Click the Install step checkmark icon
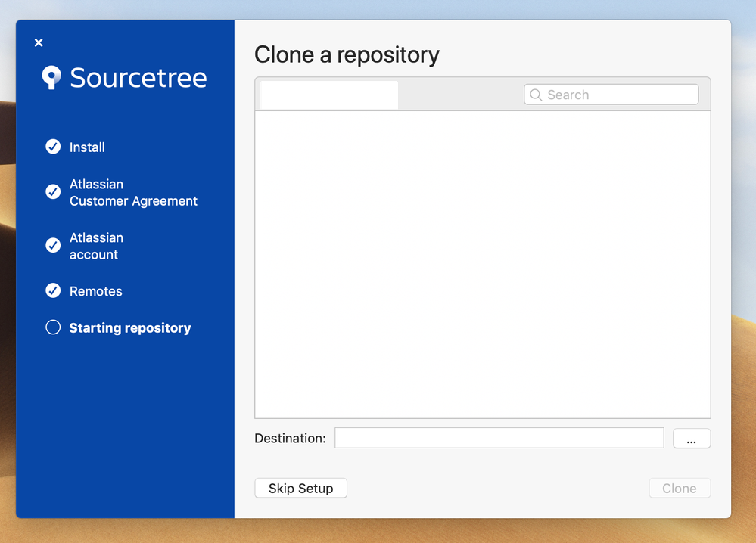Viewport: 756px width, 543px height. point(53,147)
